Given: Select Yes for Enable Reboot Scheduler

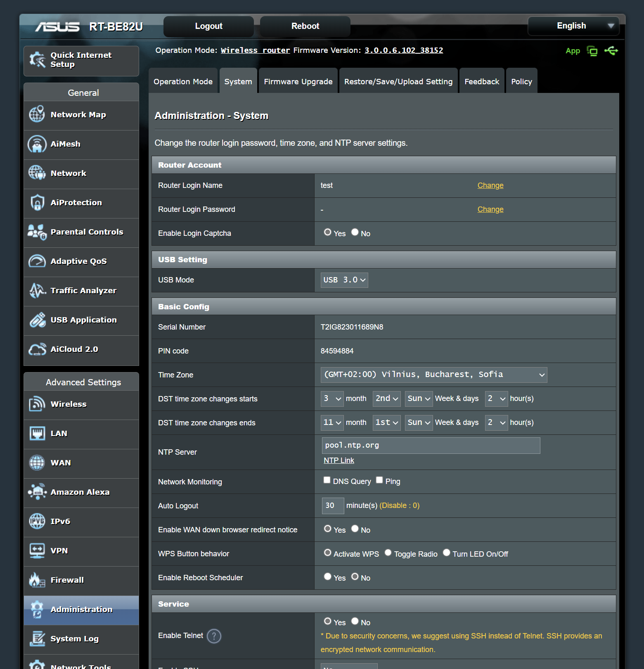Looking at the screenshot, I should [328, 576].
